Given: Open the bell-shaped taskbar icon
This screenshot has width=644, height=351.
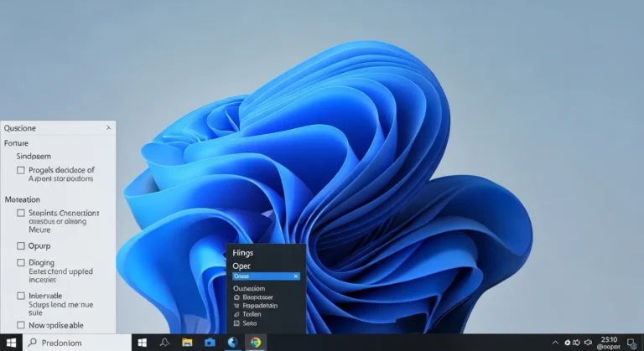Looking at the screenshot, I should pyautogui.click(x=164, y=342).
